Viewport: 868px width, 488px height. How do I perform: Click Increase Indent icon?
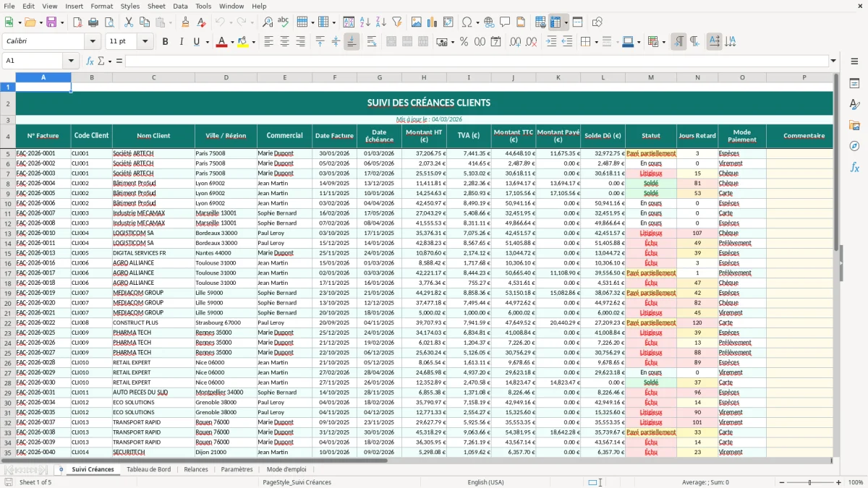tap(551, 42)
